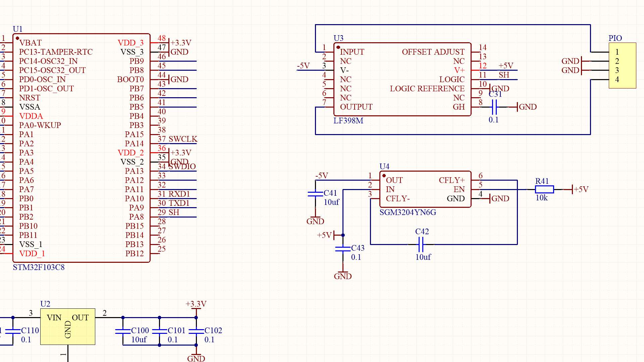Click the SWCLK net label
Screen dimensions: 644x362
[183, 139]
